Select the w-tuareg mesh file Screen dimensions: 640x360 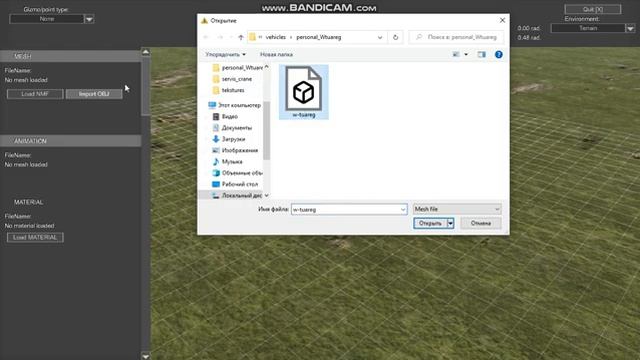(x=304, y=92)
